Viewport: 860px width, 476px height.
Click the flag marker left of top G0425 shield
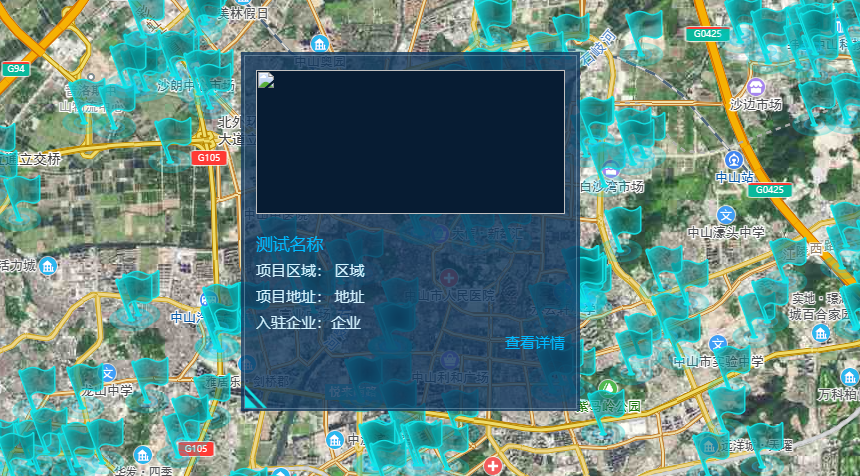point(642,33)
